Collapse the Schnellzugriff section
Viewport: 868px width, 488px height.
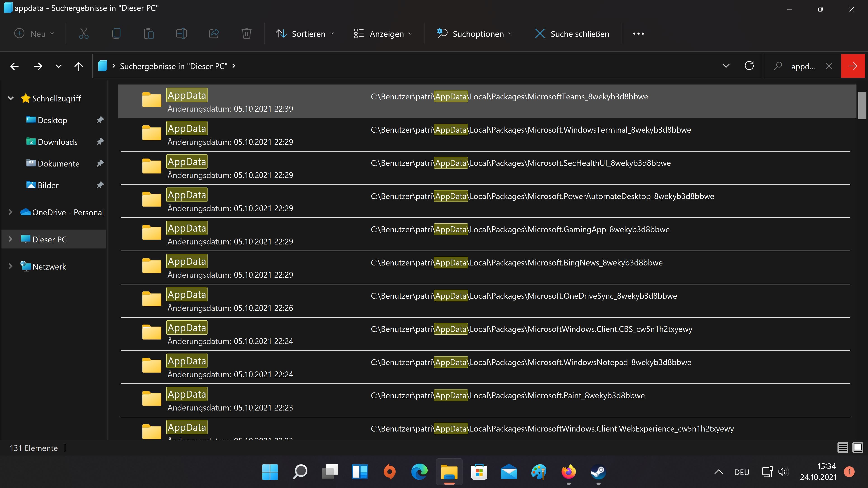tap(10, 98)
